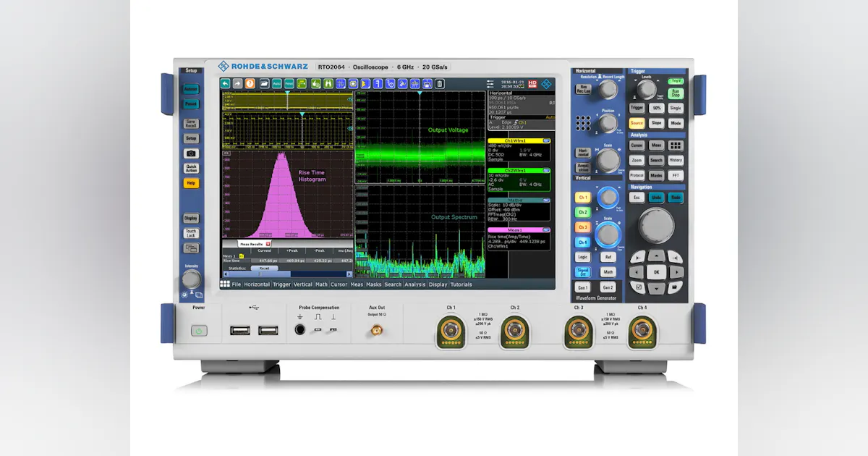Viewport: 868px width, 456px height.
Task: Tap the HD mode indicator icon
Action: pos(532,84)
